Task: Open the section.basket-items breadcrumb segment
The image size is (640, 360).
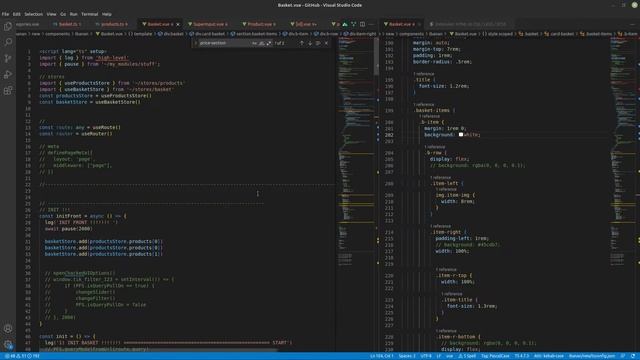Action: coord(254,34)
